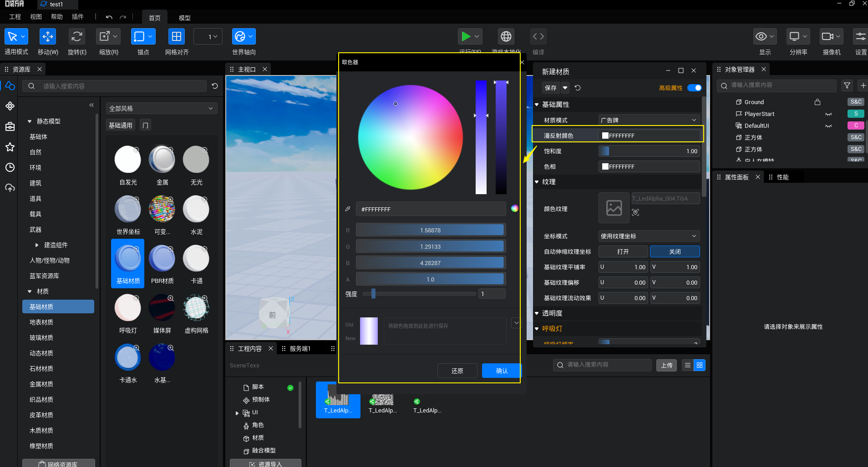
Task: Open the View menu
Action: (36, 17)
